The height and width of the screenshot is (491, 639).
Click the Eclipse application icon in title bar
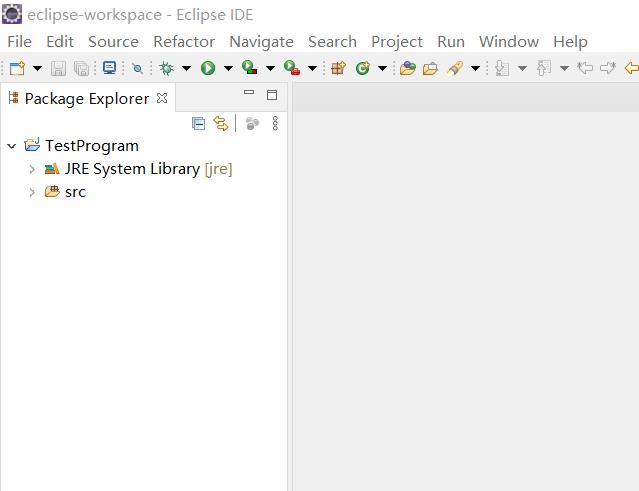[x=12, y=14]
